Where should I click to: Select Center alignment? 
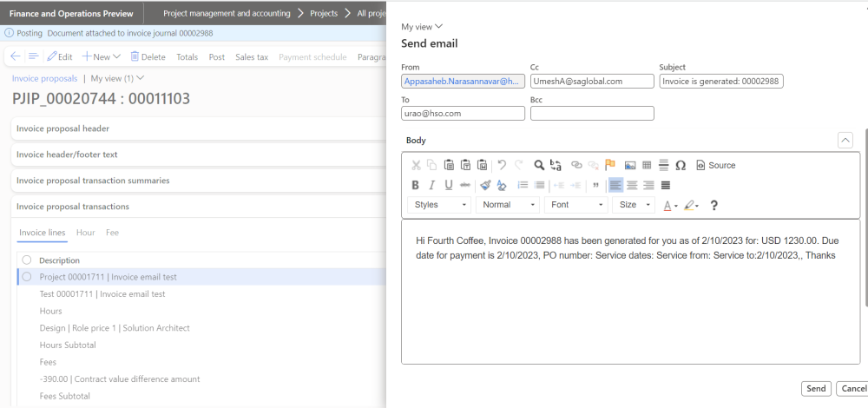coord(632,185)
